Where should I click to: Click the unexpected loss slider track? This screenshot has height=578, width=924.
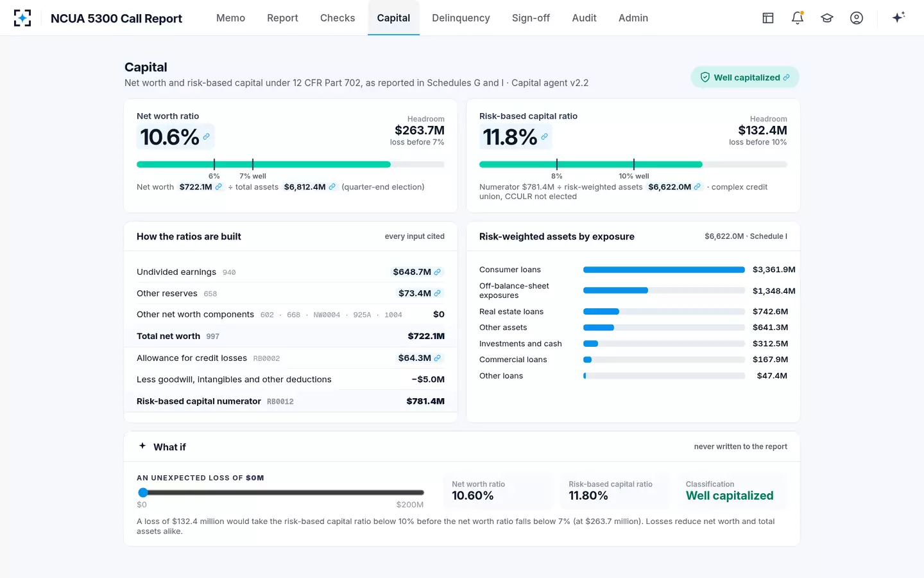[280, 493]
